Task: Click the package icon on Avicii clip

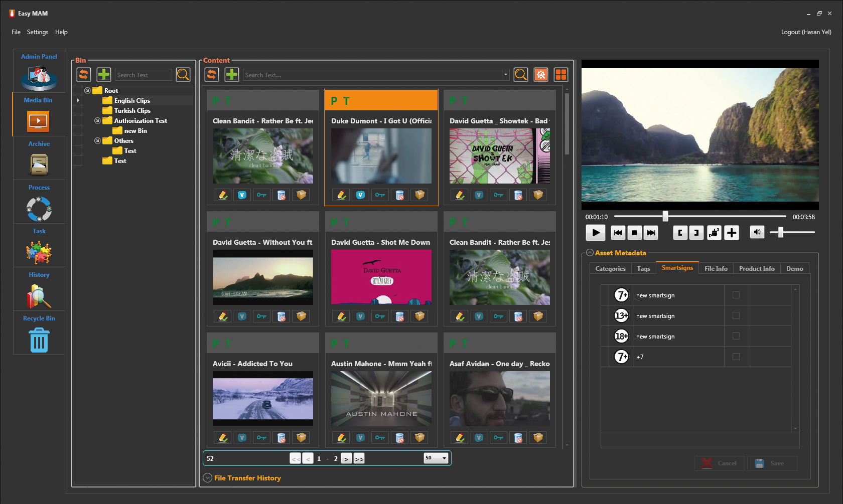Action: point(301,438)
